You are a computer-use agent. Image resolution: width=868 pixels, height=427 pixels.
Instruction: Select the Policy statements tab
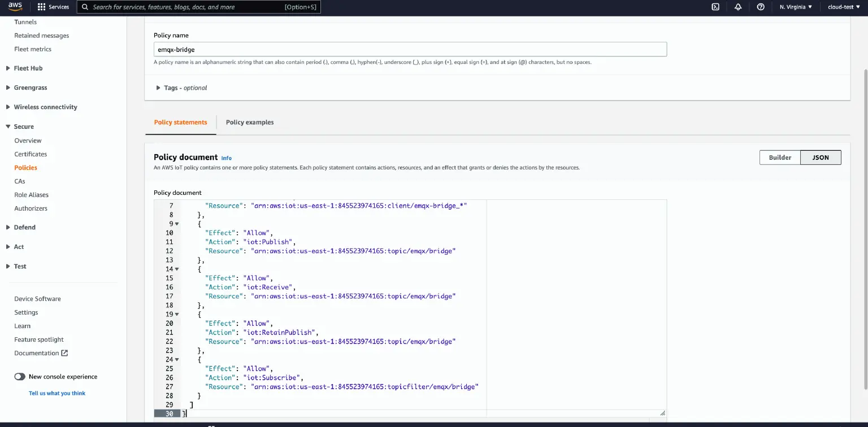180,122
